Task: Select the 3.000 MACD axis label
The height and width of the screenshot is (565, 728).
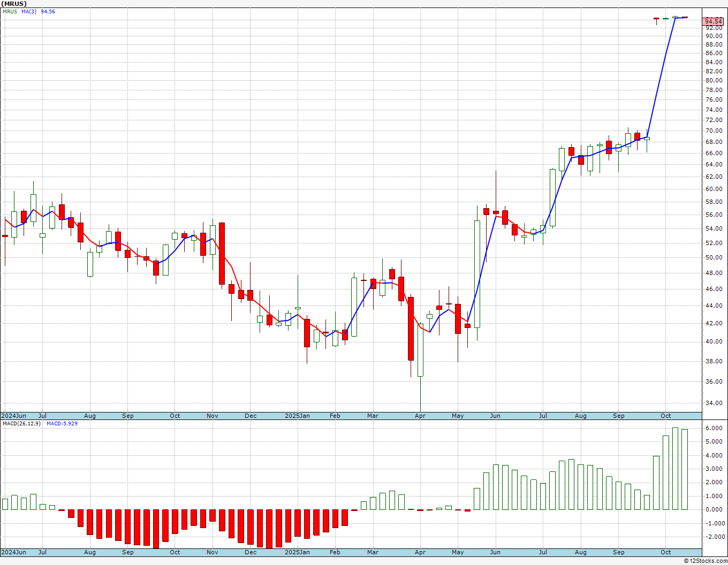Action: [714, 469]
